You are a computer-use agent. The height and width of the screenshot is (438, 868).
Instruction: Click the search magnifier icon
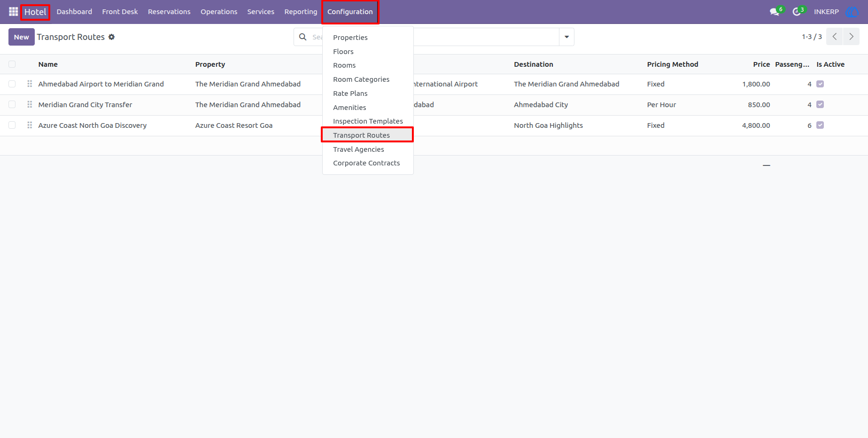tap(303, 37)
